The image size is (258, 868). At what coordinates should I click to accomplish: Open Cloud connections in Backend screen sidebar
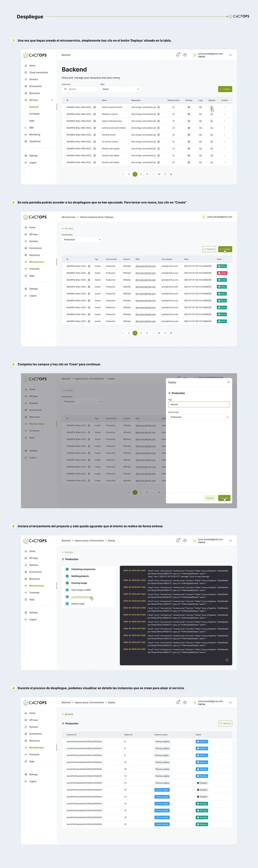click(x=38, y=72)
